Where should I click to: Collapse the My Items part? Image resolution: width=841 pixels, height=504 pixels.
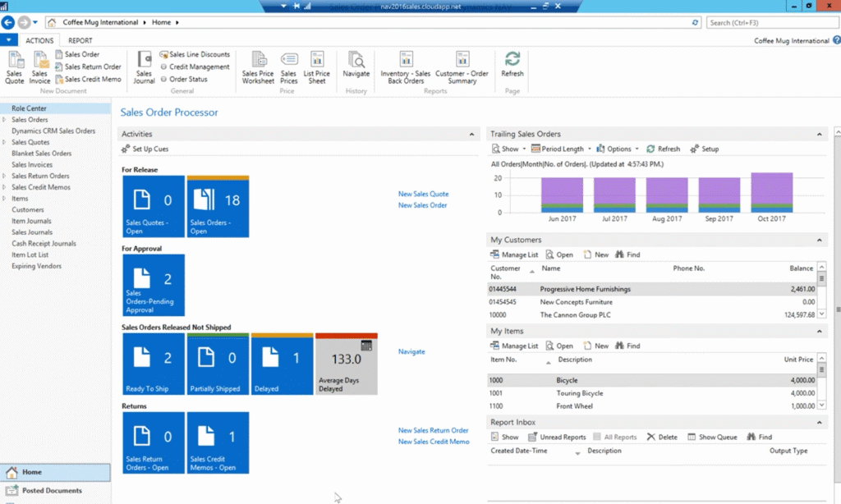(819, 331)
